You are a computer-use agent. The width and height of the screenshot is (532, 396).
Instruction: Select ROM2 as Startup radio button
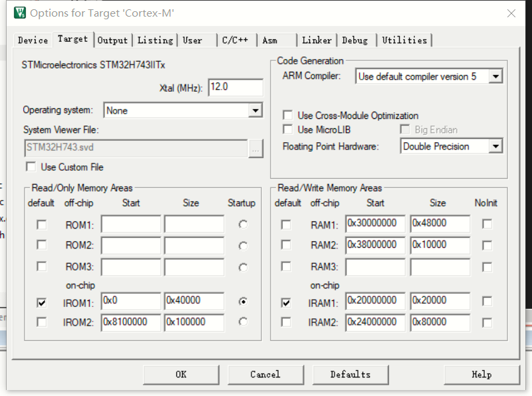(243, 245)
